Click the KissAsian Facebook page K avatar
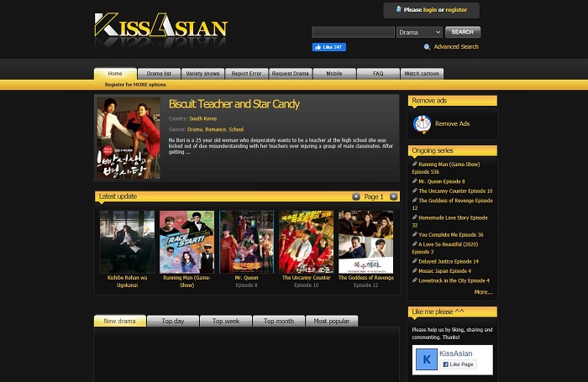The height and width of the screenshot is (382, 588). click(427, 359)
